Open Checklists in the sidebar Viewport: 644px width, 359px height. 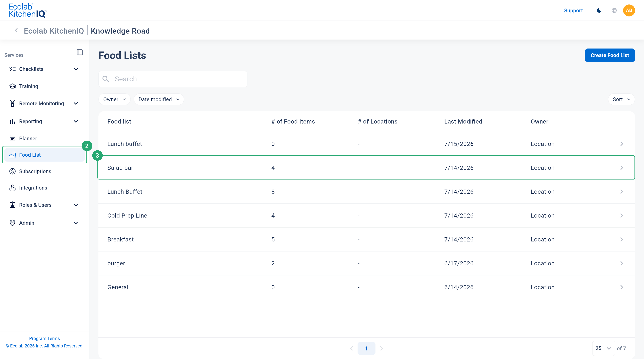tap(45, 69)
